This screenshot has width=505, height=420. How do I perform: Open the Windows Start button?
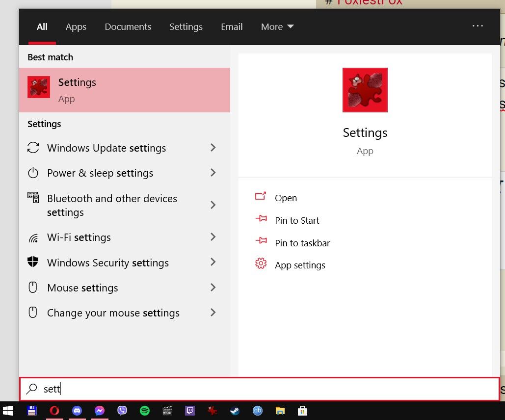pos(8,411)
